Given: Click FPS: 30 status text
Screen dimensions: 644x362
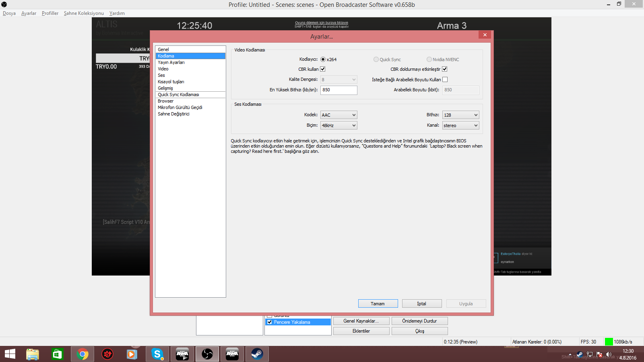Looking at the screenshot, I should tap(588, 342).
